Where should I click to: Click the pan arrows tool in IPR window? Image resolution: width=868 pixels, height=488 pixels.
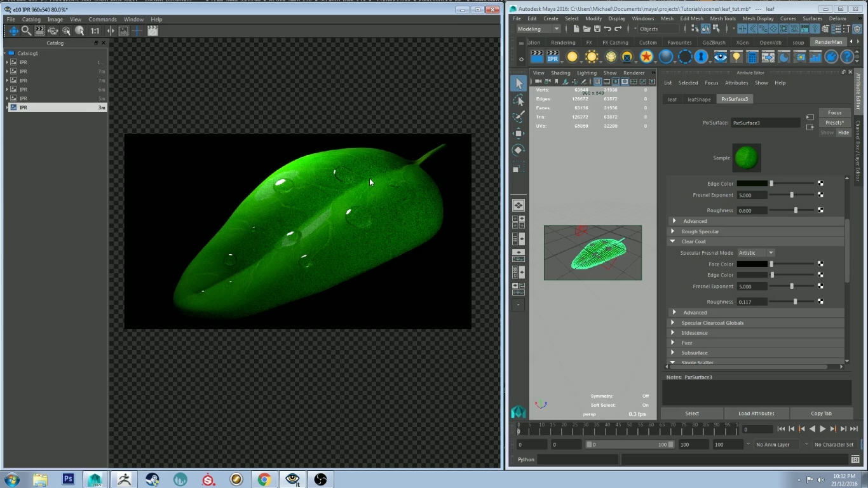click(x=13, y=30)
